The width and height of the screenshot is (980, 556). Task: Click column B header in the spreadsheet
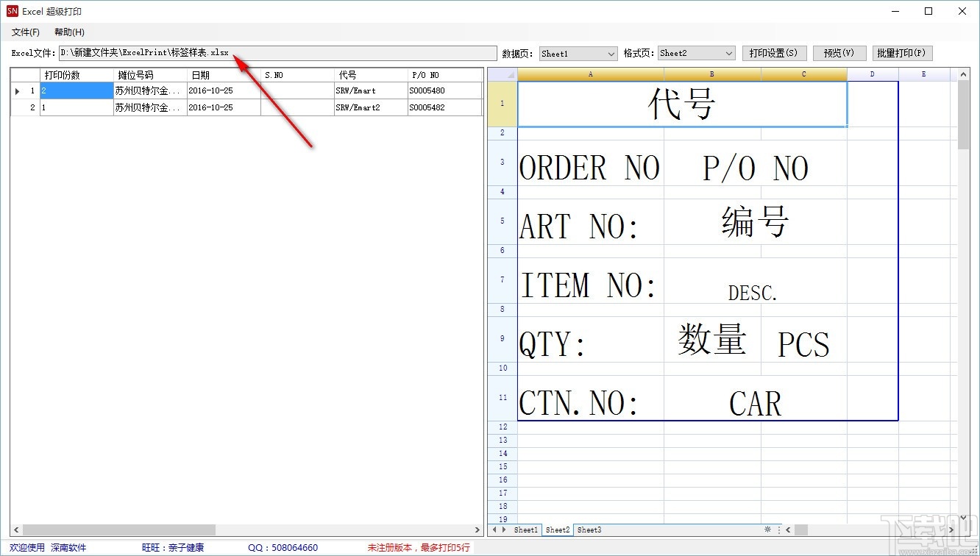tap(712, 74)
